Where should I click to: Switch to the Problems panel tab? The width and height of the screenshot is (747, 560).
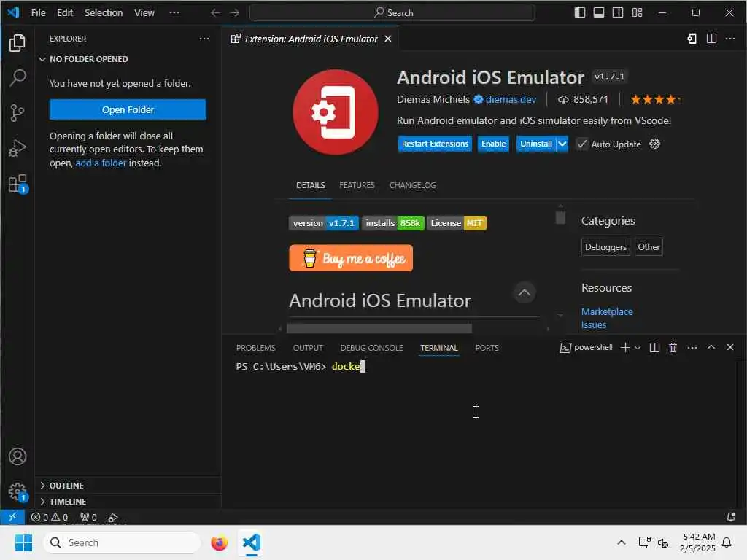coord(256,348)
